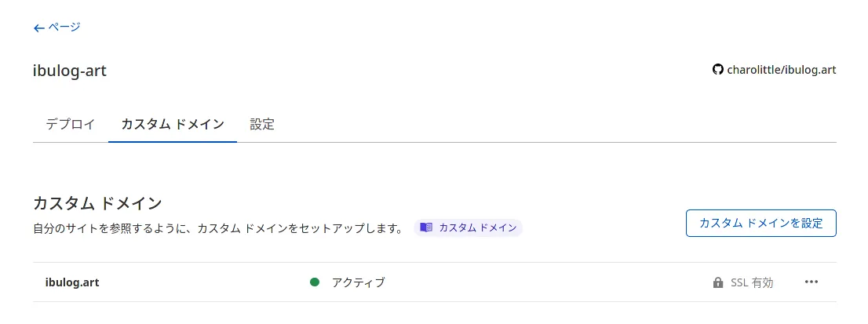Click the book icon in the docs badge
The image size is (868, 324).
[x=426, y=228]
